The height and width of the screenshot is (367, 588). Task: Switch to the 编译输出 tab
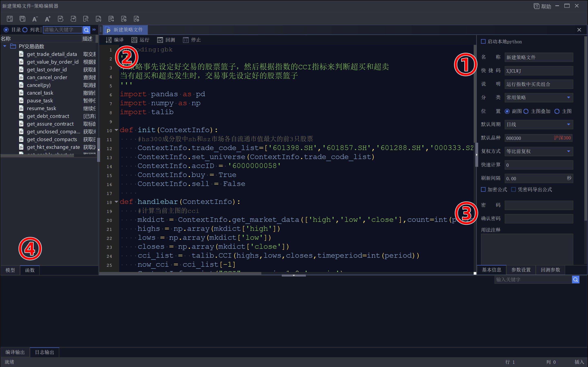(15, 352)
